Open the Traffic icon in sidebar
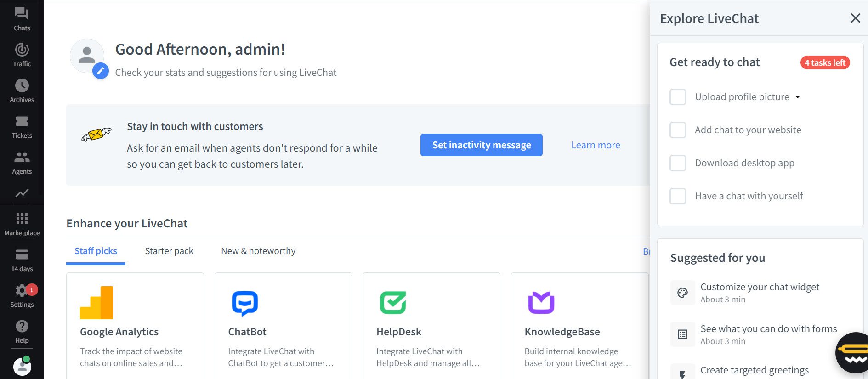Image resolution: width=868 pixels, height=379 pixels. [22, 54]
